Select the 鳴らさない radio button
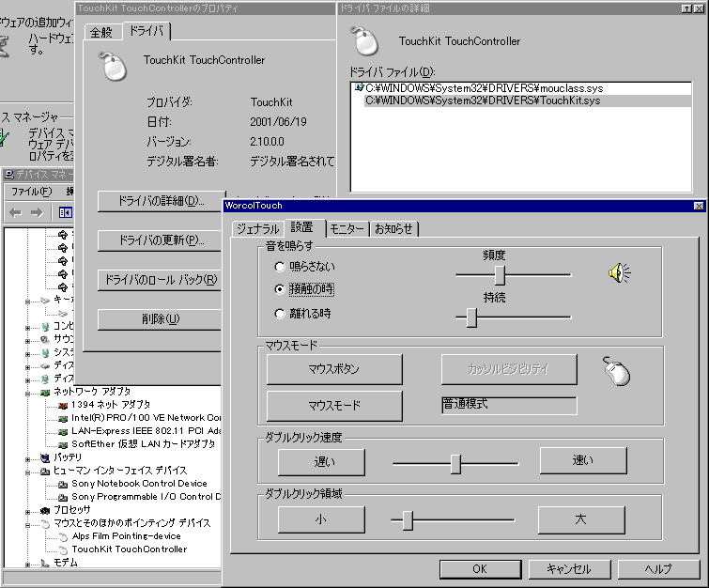This screenshot has height=588, width=709. point(280,267)
